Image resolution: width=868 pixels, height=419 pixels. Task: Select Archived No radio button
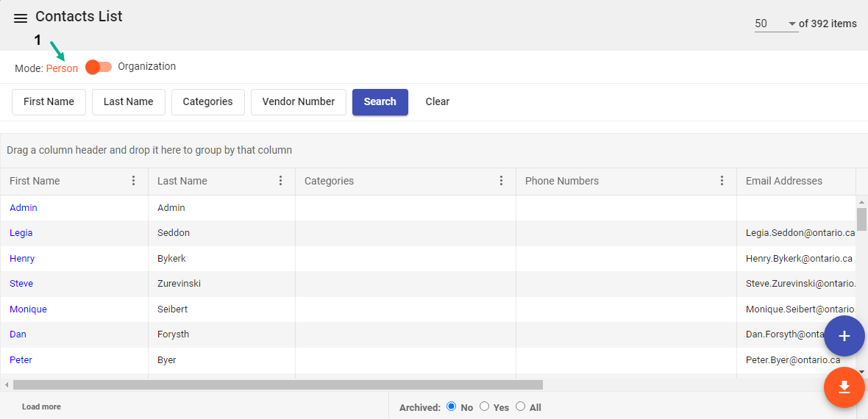(x=452, y=407)
